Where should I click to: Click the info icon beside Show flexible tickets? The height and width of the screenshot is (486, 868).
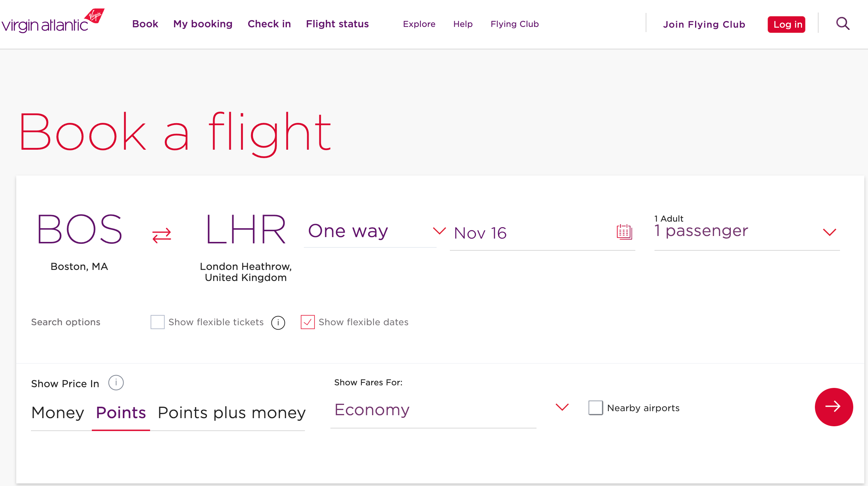pyautogui.click(x=278, y=322)
